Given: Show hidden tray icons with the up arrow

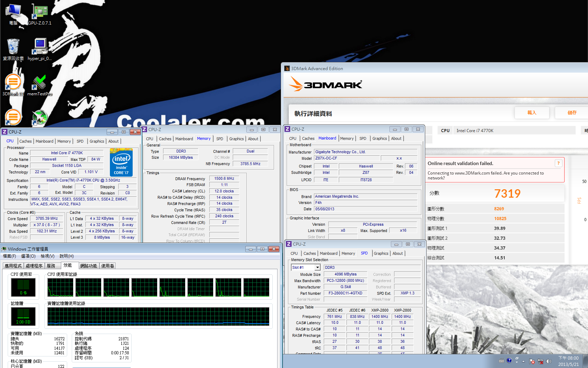Looking at the screenshot, I should (524, 361).
